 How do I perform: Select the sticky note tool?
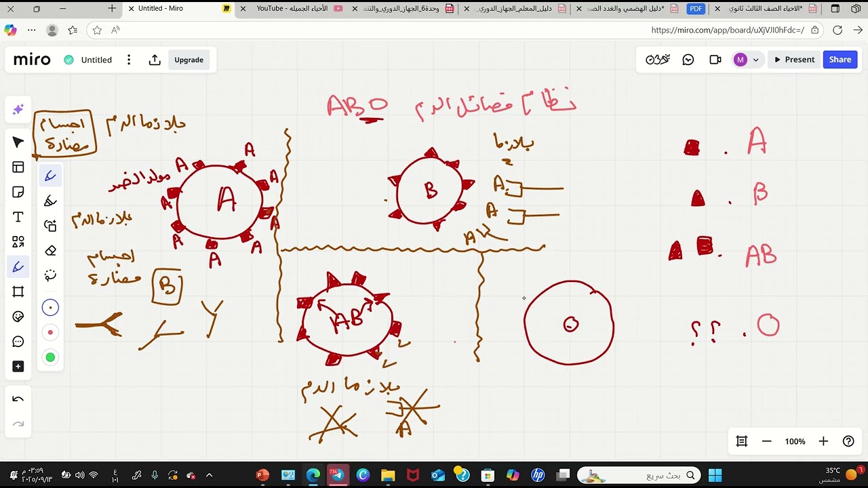tap(18, 192)
